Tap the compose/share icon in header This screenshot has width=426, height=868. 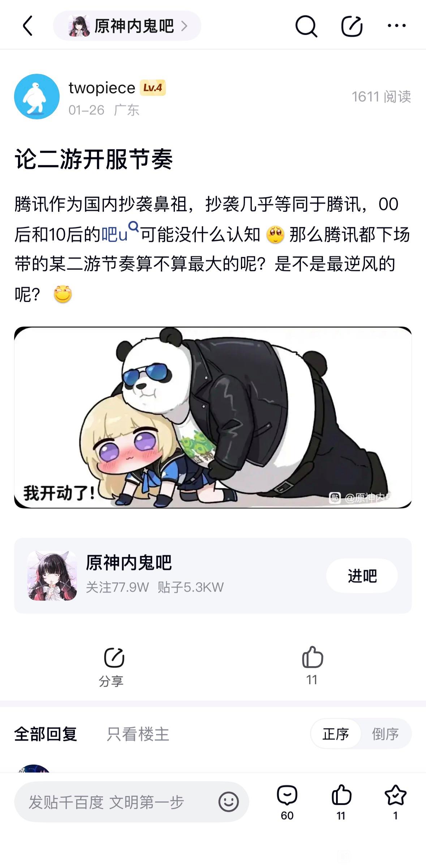(352, 26)
